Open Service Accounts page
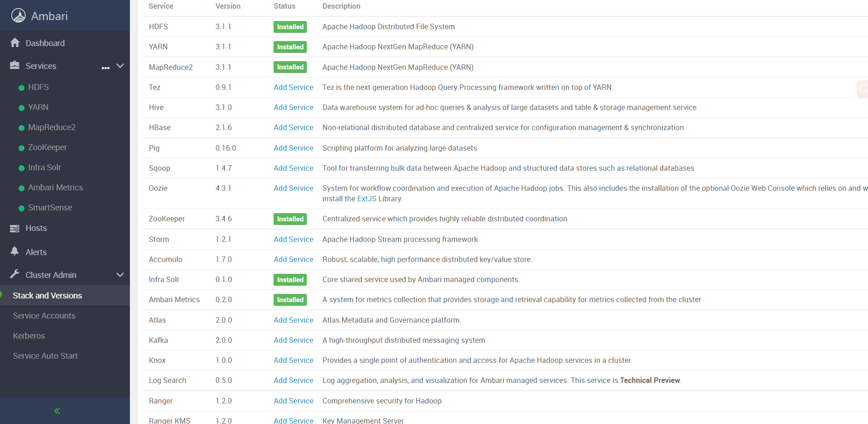Screen dimensions: 868x424 point(44,315)
